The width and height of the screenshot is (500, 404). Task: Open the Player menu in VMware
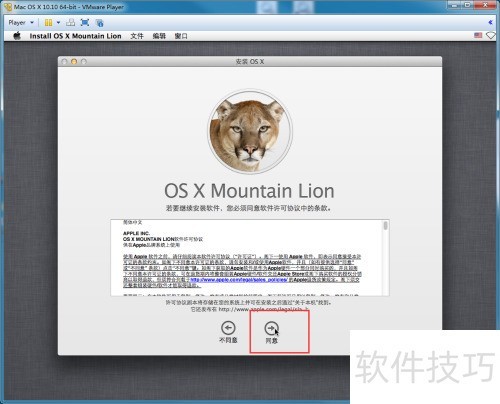pyautogui.click(x=21, y=23)
